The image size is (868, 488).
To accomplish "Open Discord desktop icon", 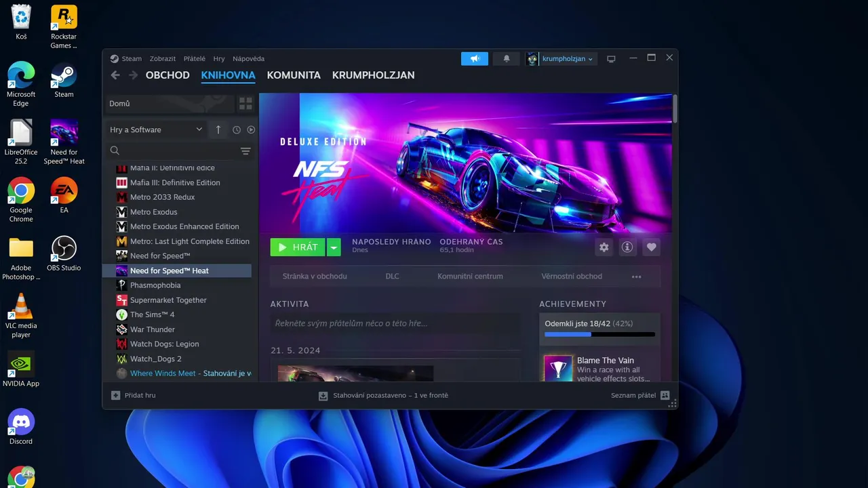I will click(21, 426).
